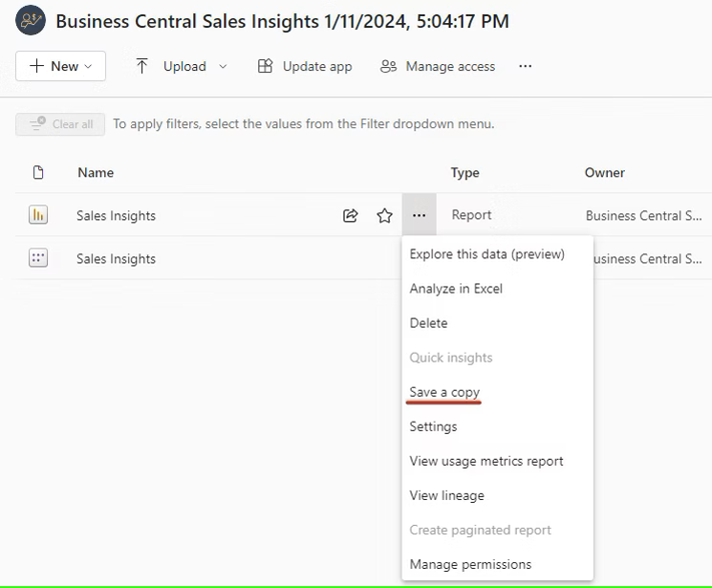Select View usage metrics report
Image resolution: width=712 pixels, height=588 pixels.
486,461
